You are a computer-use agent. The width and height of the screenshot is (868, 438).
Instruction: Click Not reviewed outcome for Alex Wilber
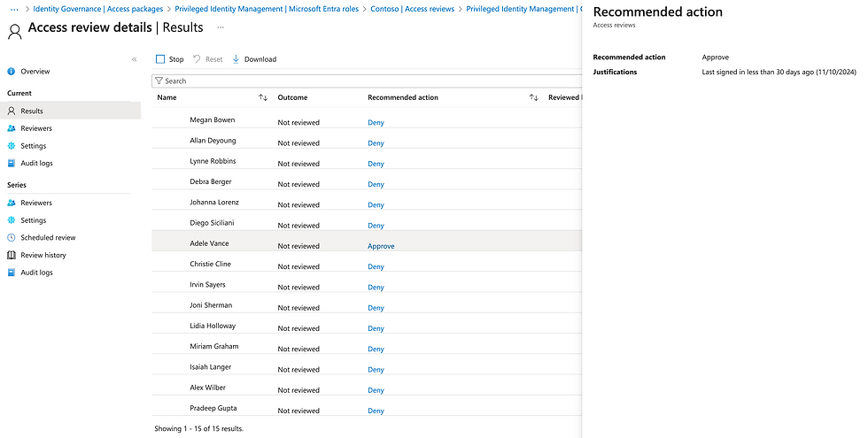[298, 390]
